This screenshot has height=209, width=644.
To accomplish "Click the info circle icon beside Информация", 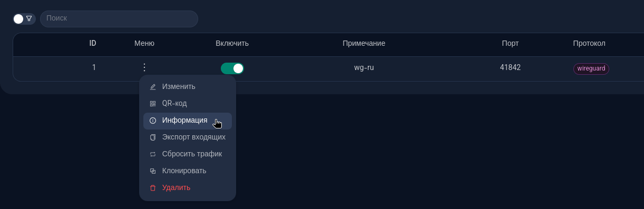I will pos(153,121).
